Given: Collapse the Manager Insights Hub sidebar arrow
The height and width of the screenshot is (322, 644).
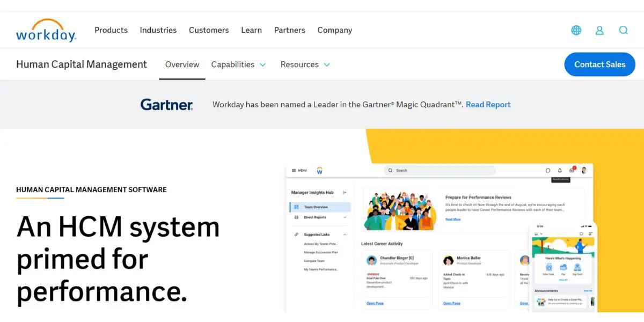Looking at the screenshot, I should 345,193.
